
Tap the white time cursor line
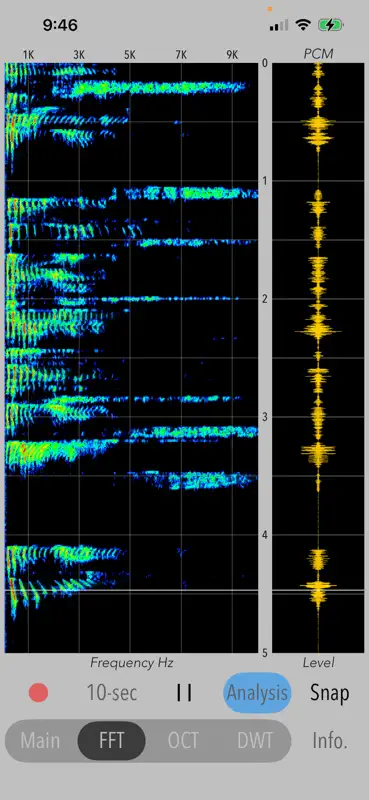pyautogui.click(x=131, y=590)
